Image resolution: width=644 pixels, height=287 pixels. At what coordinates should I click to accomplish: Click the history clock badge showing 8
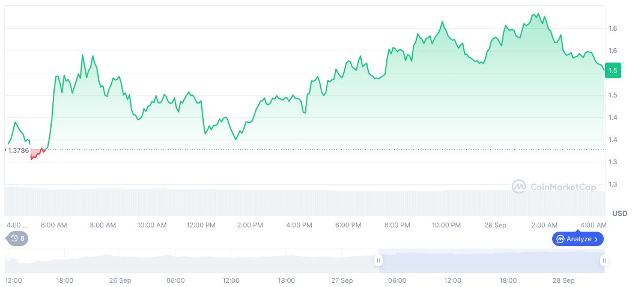click(x=17, y=238)
